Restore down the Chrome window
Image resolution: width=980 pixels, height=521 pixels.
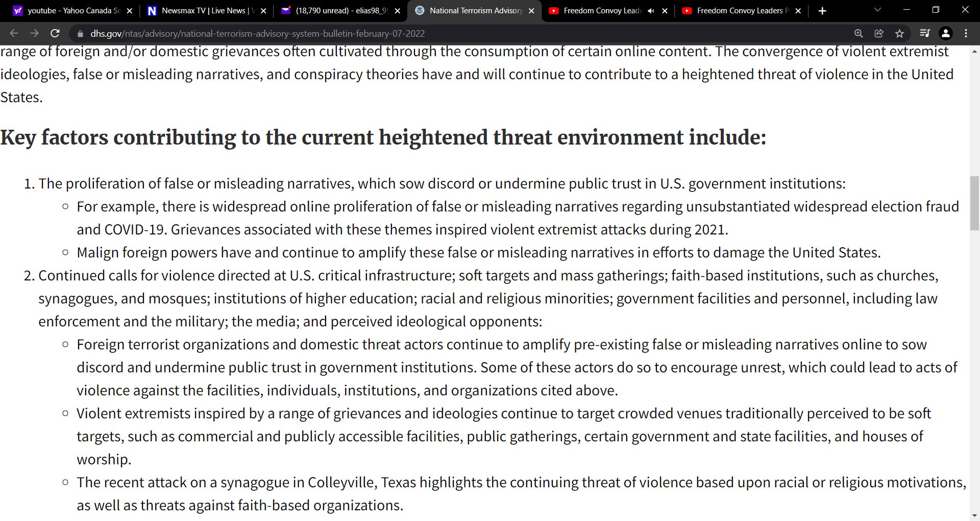[x=936, y=10]
